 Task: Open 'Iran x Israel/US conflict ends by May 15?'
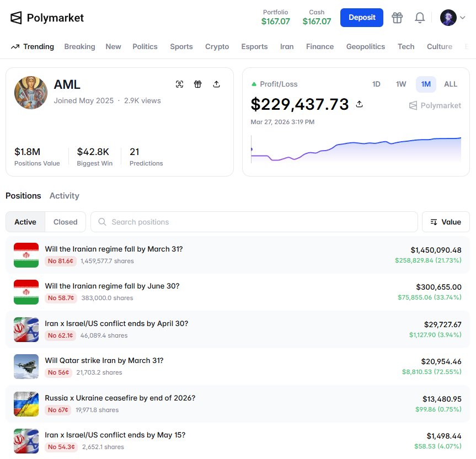click(x=115, y=435)
